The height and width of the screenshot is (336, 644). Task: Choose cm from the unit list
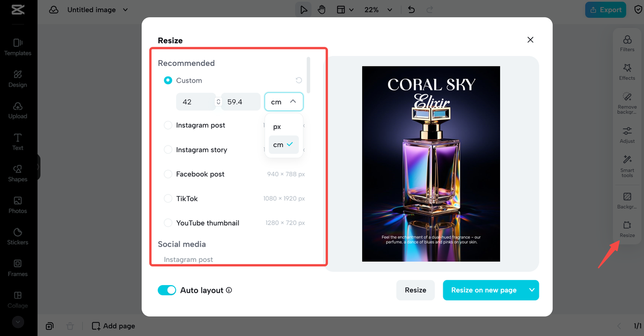point(284,145)
